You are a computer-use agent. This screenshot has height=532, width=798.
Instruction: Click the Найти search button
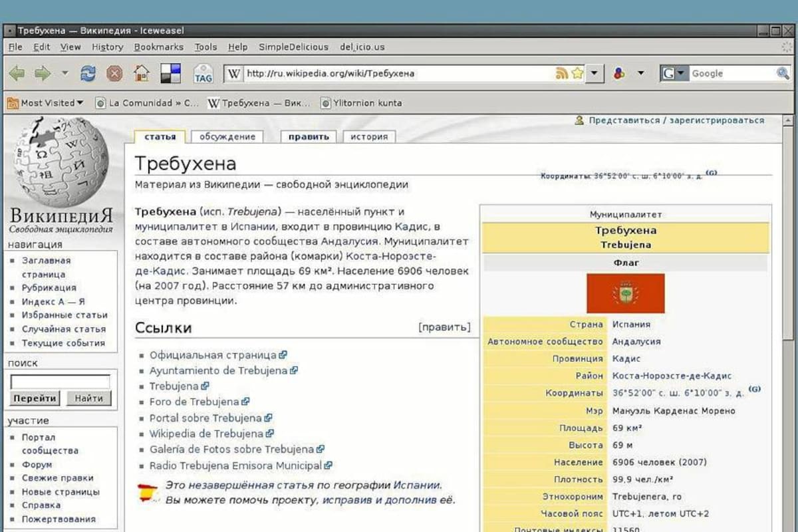click(x=88, y=398)
